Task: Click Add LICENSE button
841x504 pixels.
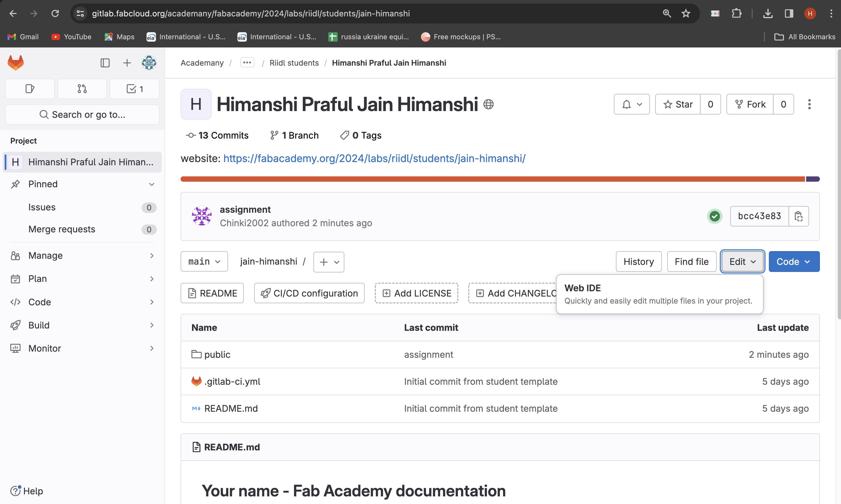Action: click(417, 293)
